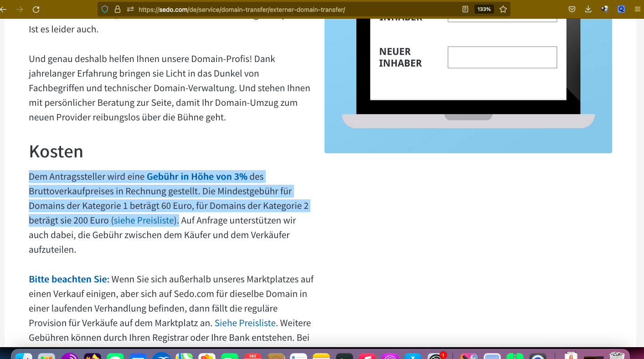Open the downloads panel
Screen dimensions: 644x359
pos(588,9)
